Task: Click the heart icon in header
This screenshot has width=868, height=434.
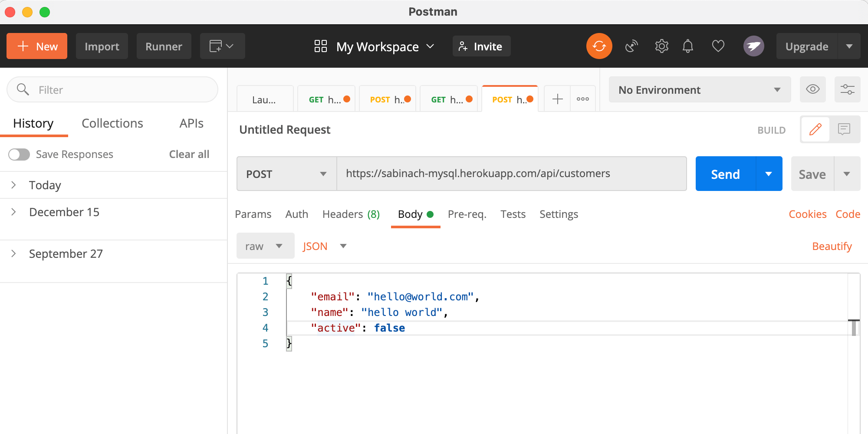Action: click(x=718, y=46)
